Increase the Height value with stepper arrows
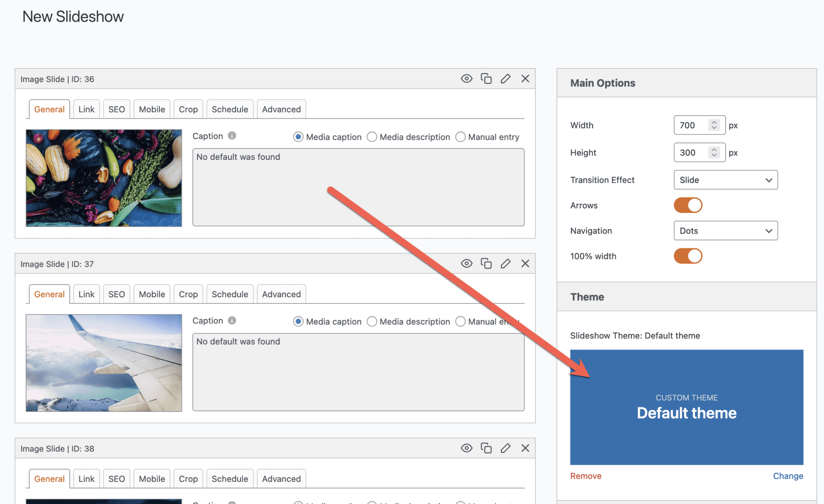824x504 pixels. [714, 150]
